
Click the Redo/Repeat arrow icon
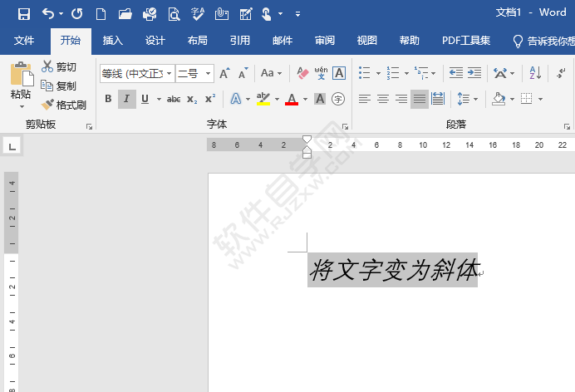tap(77, 14)
